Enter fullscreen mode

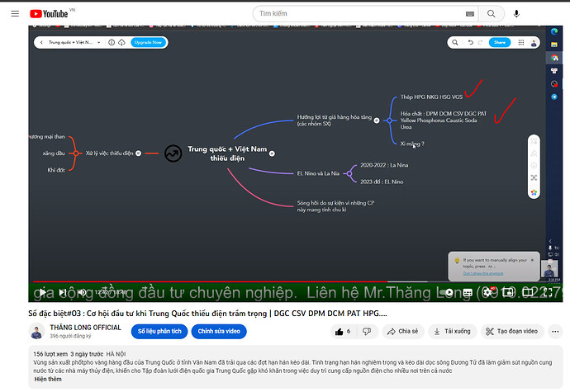point(548,292)
